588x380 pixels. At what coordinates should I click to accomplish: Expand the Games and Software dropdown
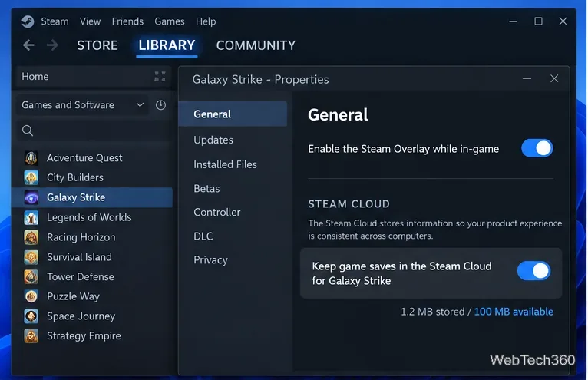pyautogui.click(x=82, y=105)
